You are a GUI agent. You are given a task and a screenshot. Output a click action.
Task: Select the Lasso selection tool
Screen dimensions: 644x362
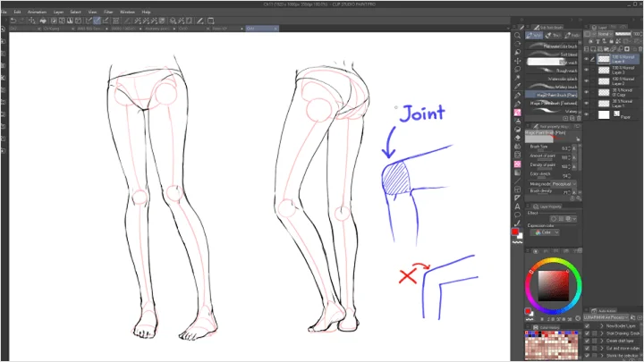pyautogui.click(x=518, y=70)
